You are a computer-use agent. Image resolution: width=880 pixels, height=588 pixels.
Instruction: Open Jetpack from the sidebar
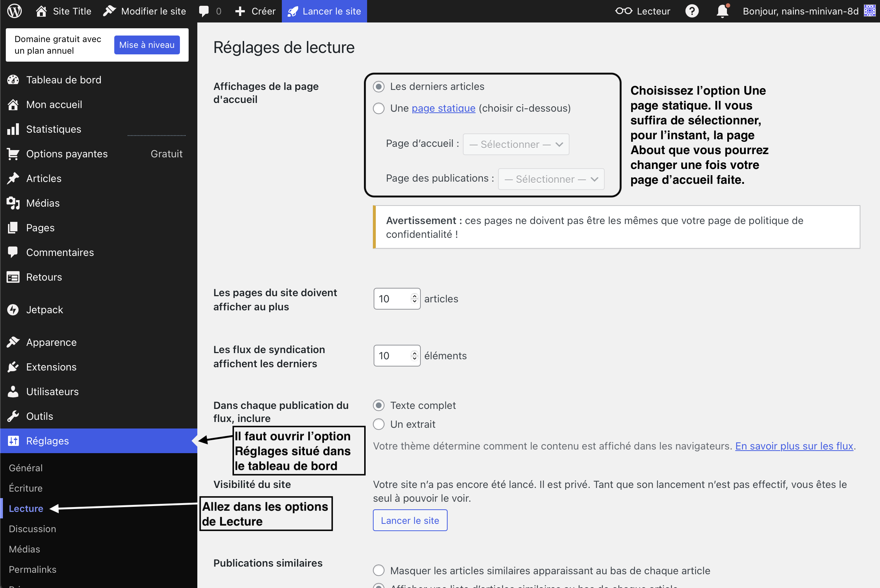[x=44, y=310]
